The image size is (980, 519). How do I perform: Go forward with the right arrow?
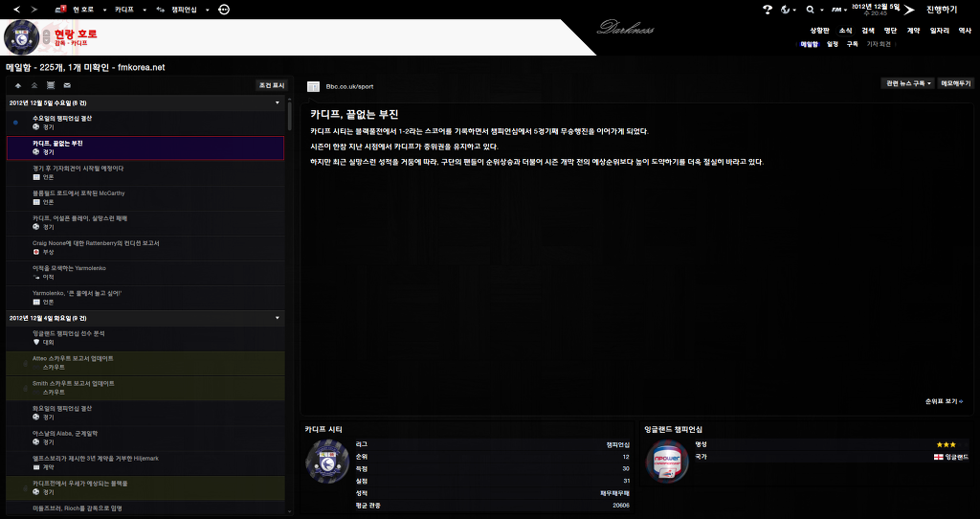[x=33, y=10]
